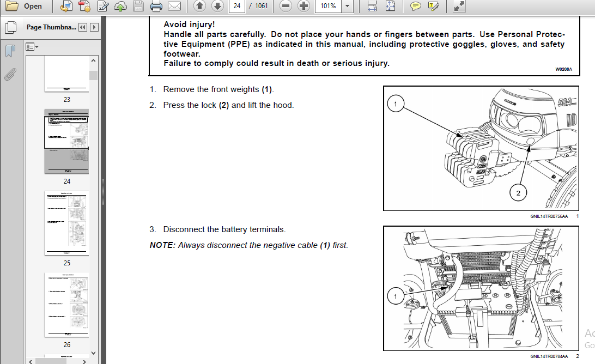Open the bookmarks panel icon
Viewport: 595px width, 364px height.
click(10, 51)
